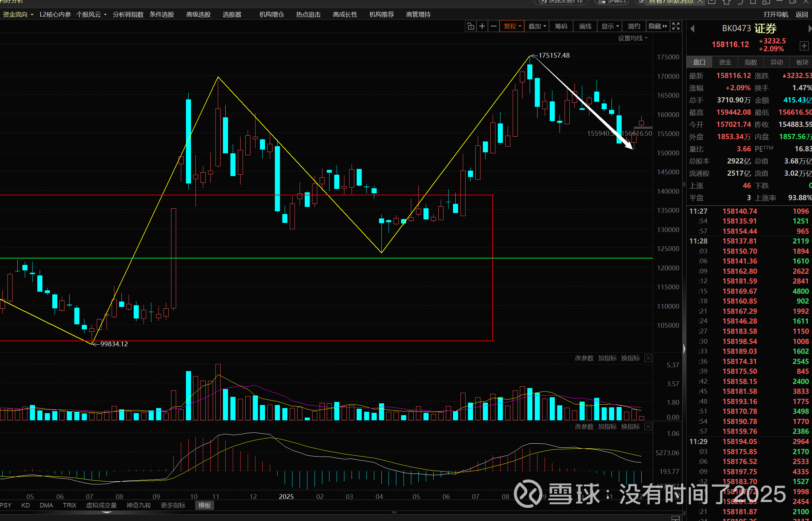Expand 设置均线 moving average settings
This screenshot has width=812, height=521.
click(x=632, y=38)
